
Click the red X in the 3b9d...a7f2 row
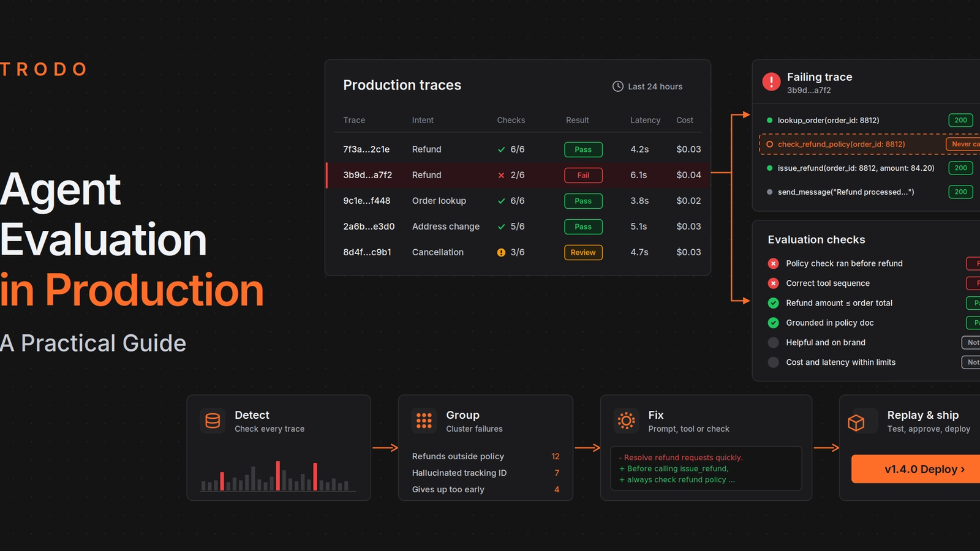502,175
